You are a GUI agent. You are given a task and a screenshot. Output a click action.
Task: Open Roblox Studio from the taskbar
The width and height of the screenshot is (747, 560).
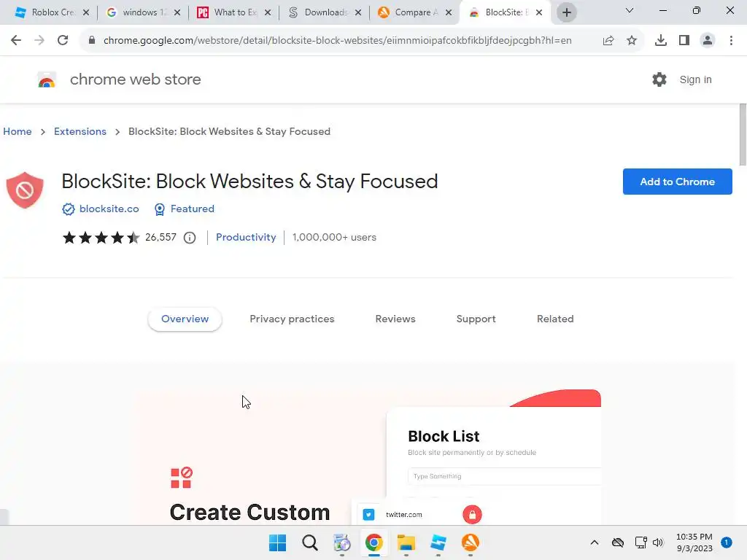point(438,542)
